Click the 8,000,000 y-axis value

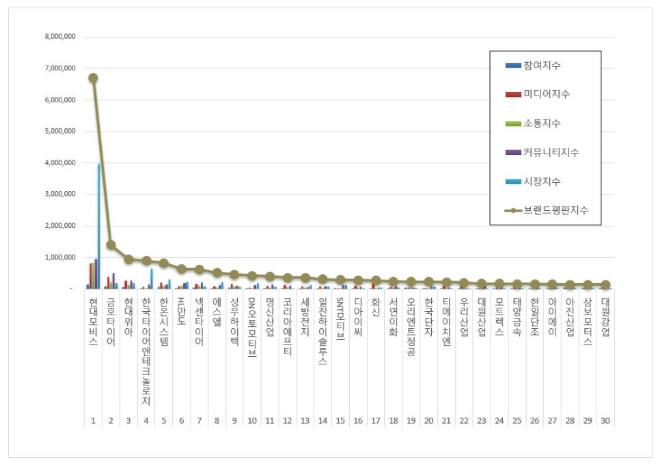pyautogui.click(x=59, y=37)
